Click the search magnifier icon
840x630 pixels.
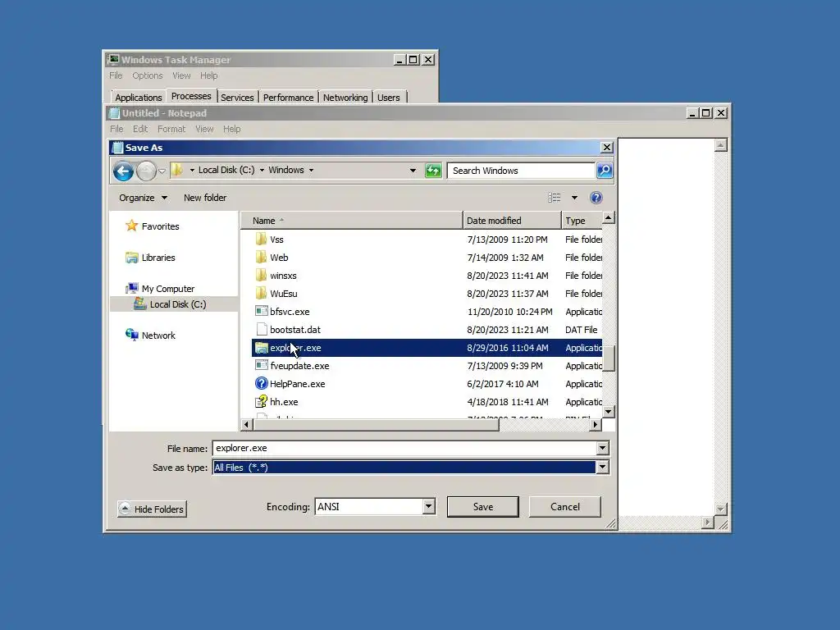(605, 171)
